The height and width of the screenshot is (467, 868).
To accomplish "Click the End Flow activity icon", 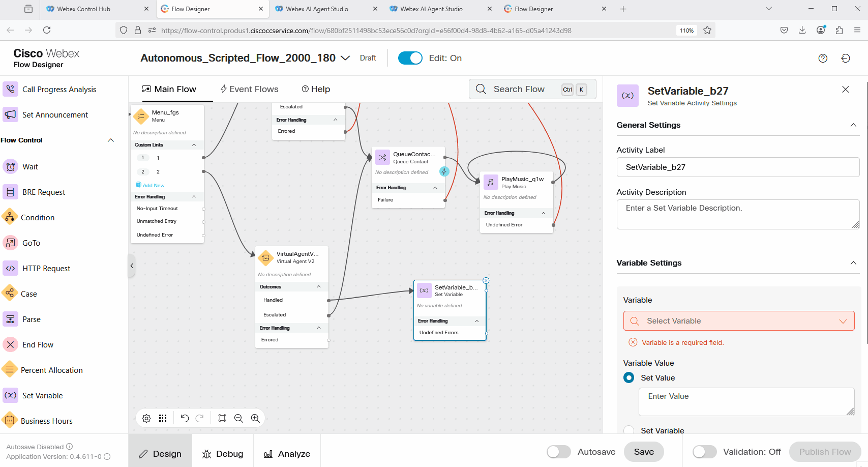I will pos(10,345).
